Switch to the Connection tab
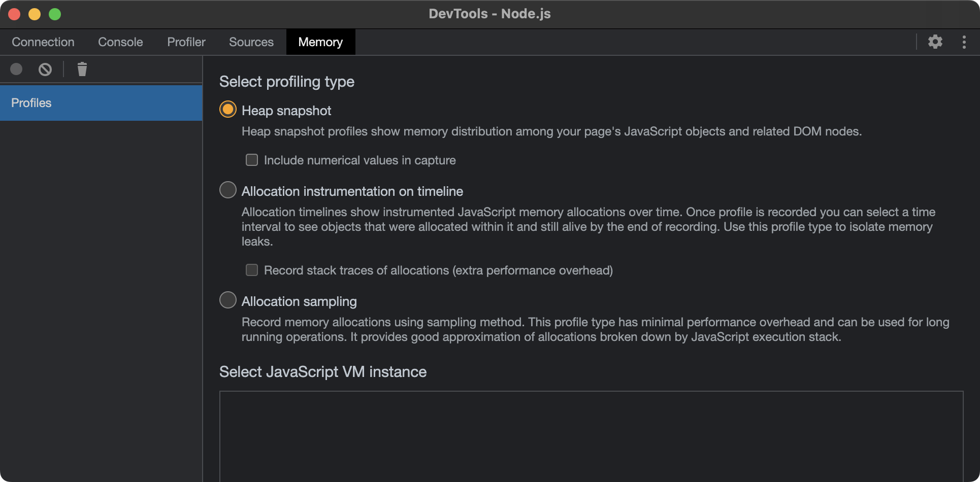Viewport: 980px width, 482px height. click(43, 42)
